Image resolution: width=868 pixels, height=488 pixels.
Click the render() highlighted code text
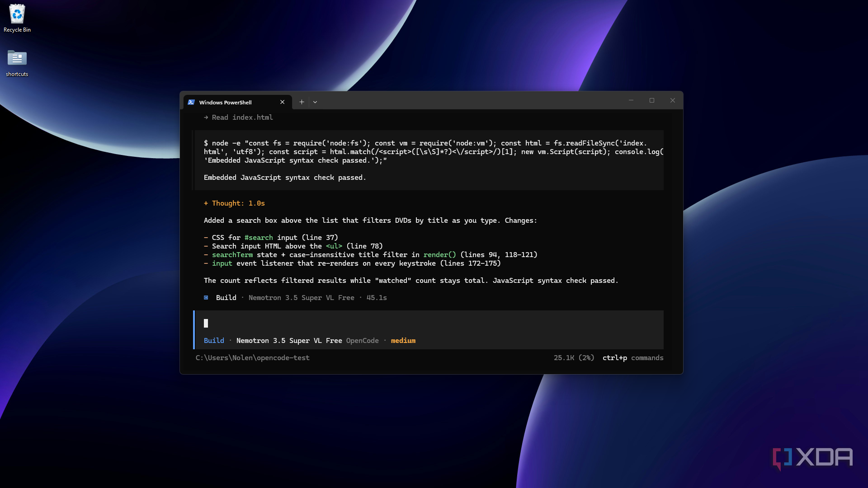point(440,255)
